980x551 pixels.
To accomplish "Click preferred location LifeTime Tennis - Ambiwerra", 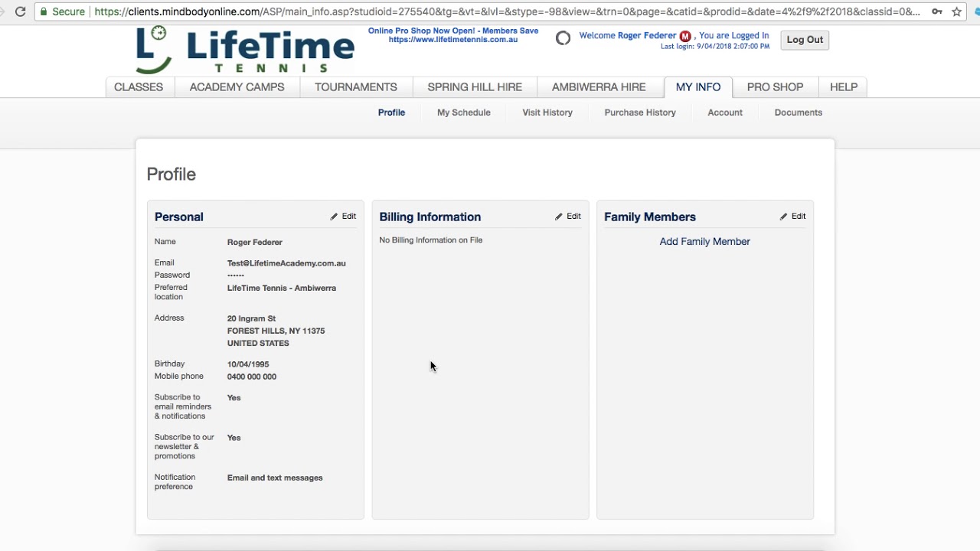I will [282, 289].
